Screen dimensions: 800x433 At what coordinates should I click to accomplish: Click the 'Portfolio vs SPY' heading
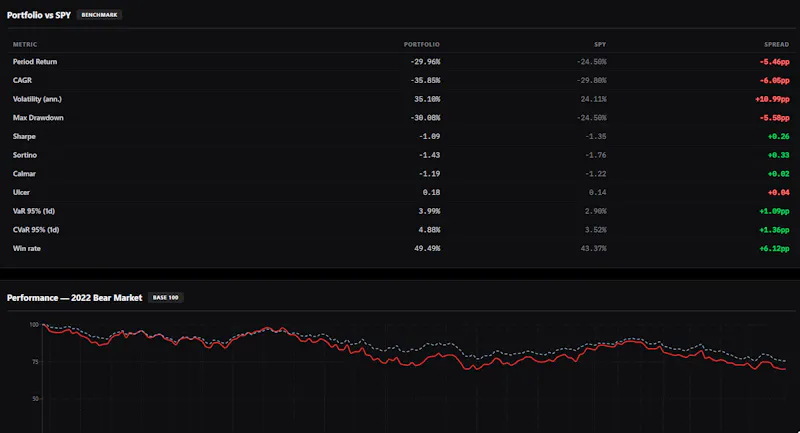[x=39, y=15]
